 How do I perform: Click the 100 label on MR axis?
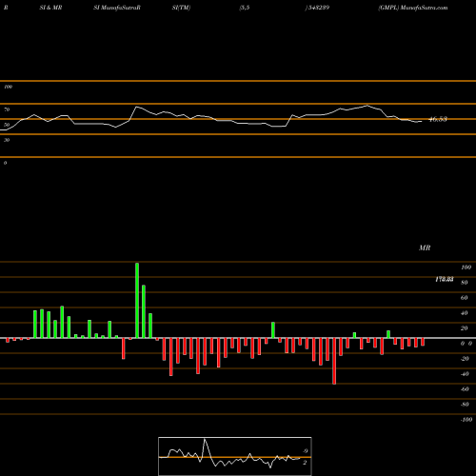click(466, 268)
